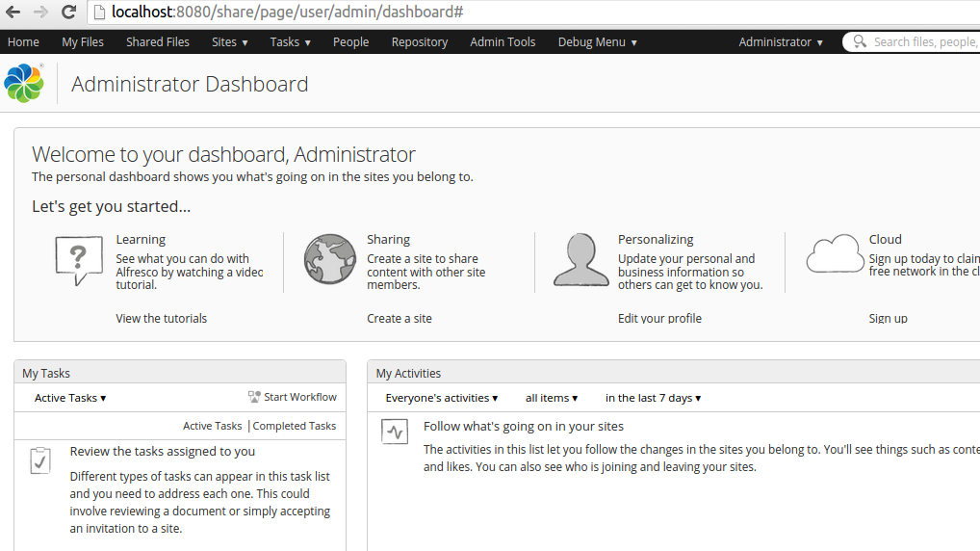Screen dimensions: 980x551
Task: Click View the tutorials link
Action: pos(162,318)
